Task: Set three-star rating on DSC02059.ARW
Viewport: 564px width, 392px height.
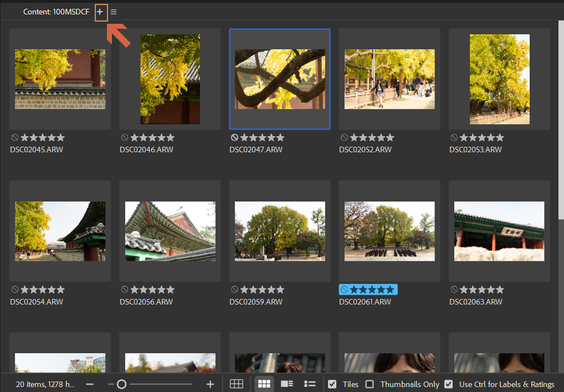Action: 263,289
